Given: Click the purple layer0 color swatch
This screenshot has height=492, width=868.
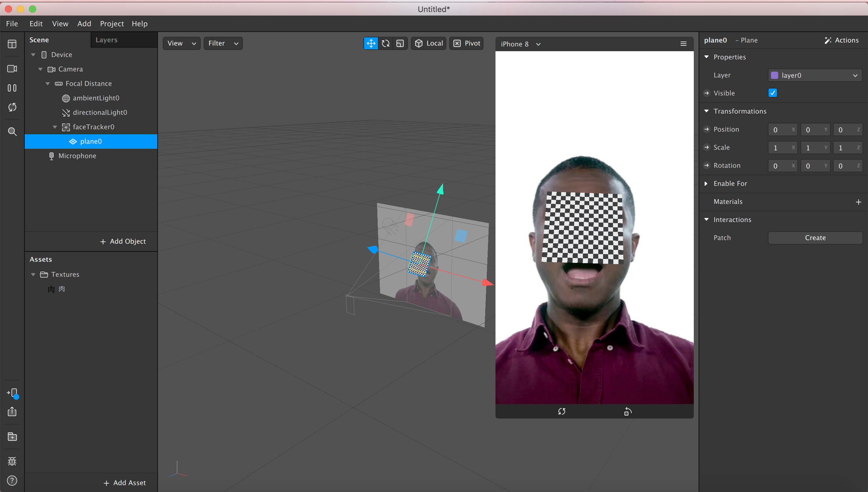Looking at the screenshot, I should pos(774,75).
